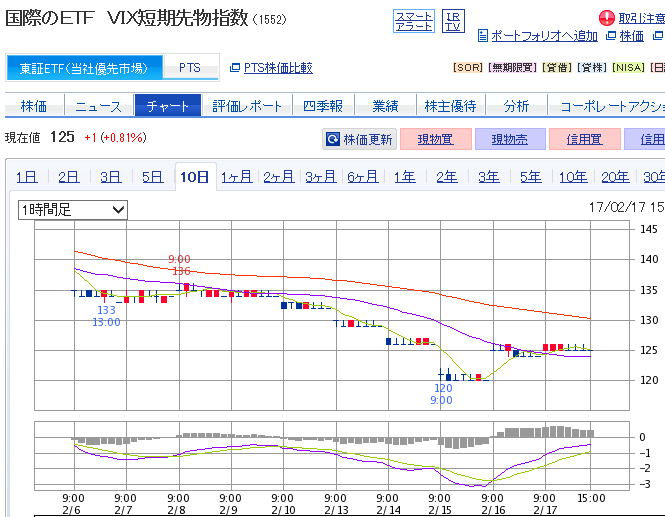Click the 2/10 date label on axis
The width and height of the screenshot is (665, 517).
[x=283, y=510]
